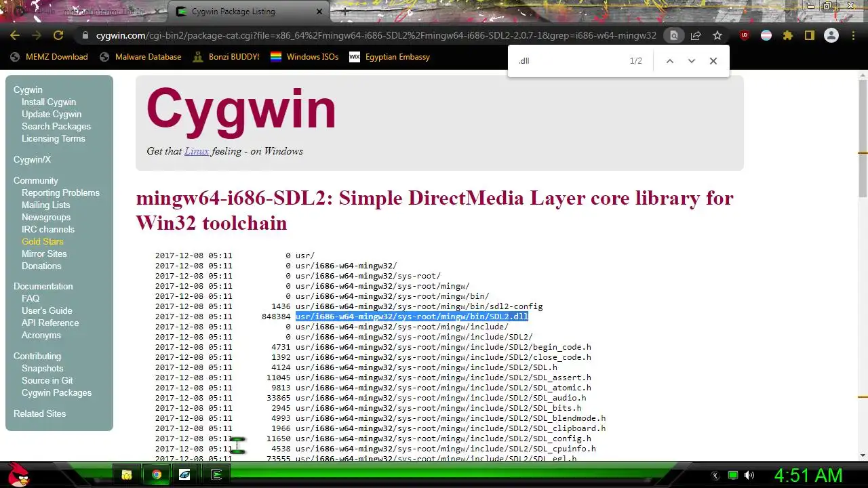This screenshot has height=488, width=868.
Task: Open Source in Git in sidebar
Action: pos(47,380)
